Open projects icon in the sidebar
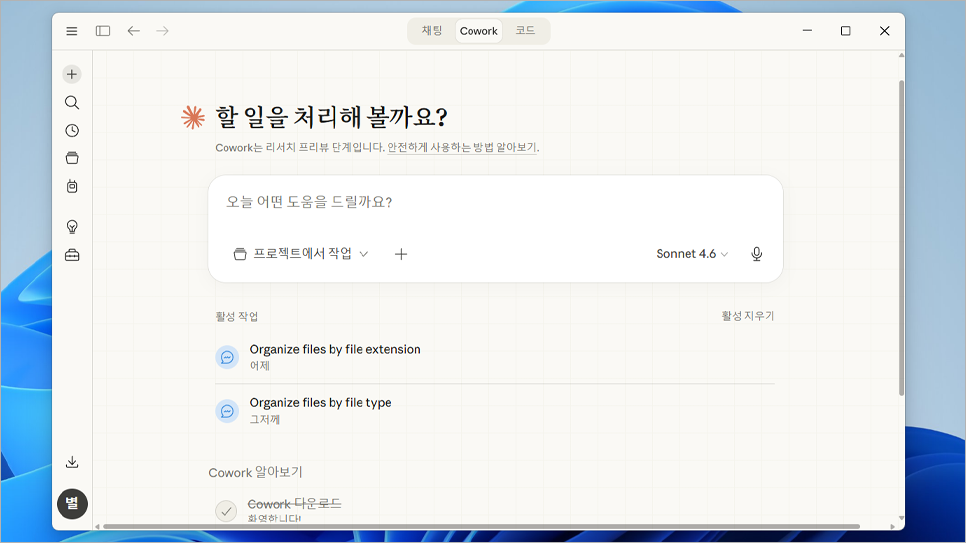 (x=72, y=158)
